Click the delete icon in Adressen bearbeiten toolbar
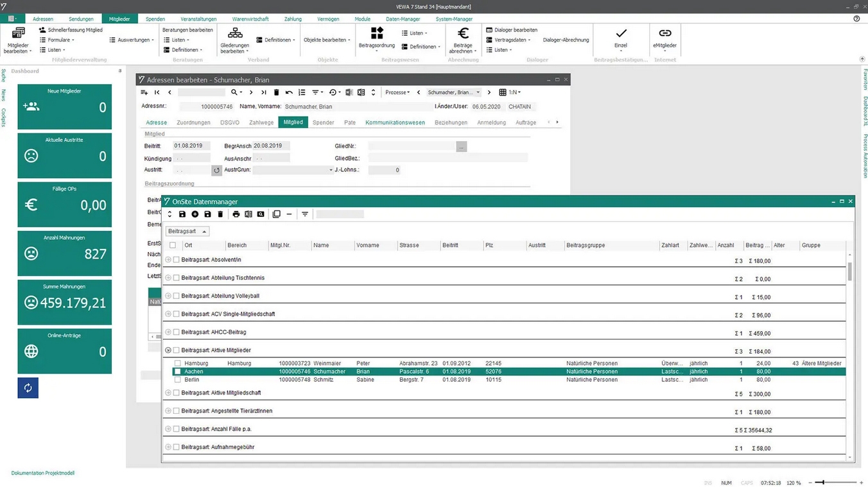Image resolution: width=868 pixels, height=487 pixels. pos(277,92)
